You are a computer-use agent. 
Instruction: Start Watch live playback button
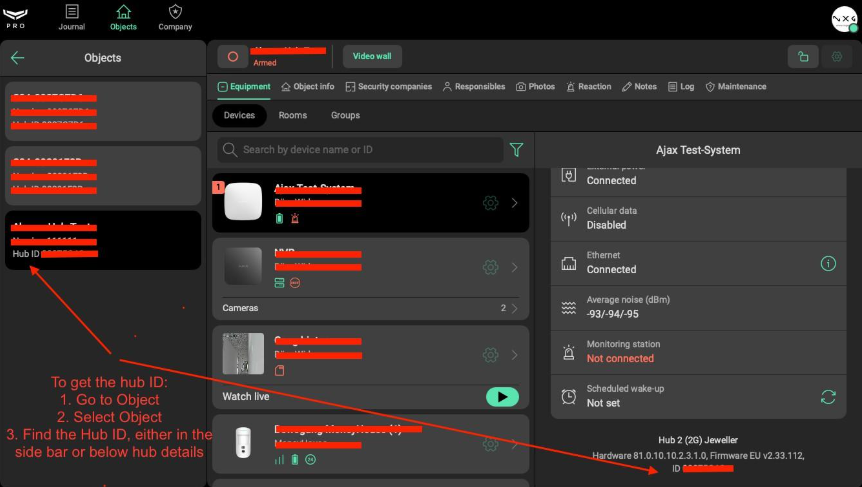coord(502,397)
